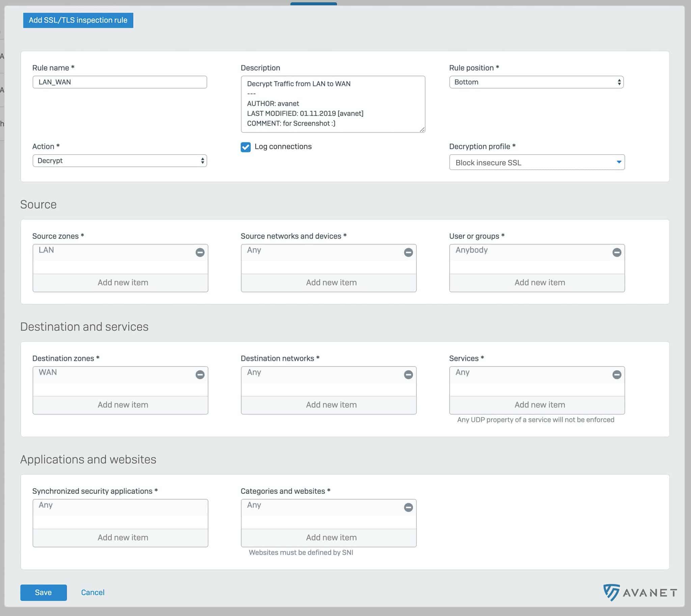Remove Any from Destination networks
This screenshot has height=616, width=691.
tap(409, 375)
